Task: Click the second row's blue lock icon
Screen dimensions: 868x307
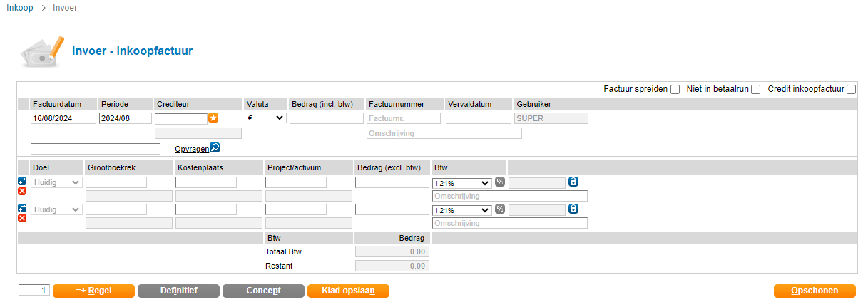Action: pyautogui.click(x=573, y=209)
